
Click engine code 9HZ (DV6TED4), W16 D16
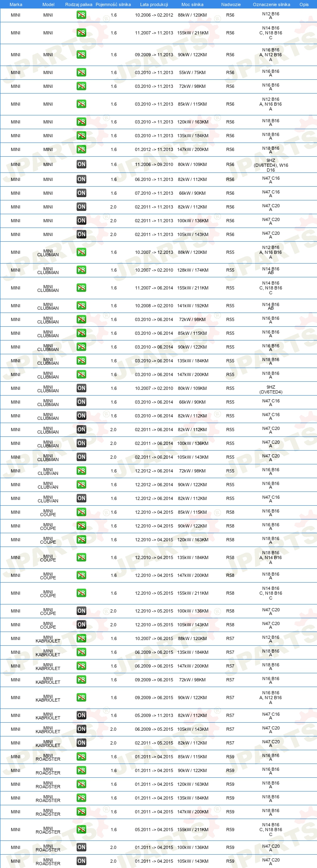click(271, 165)
